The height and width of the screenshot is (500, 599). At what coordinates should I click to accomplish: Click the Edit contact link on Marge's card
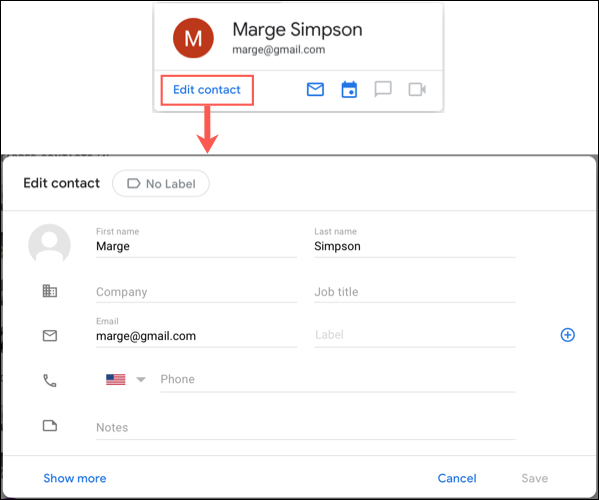coord(207,90)
